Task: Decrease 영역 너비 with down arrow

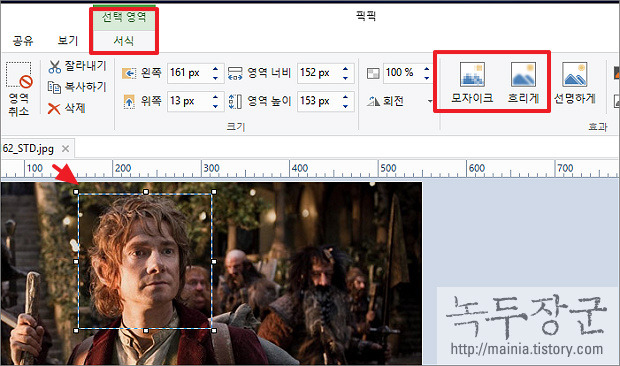Action: point(346,78)
